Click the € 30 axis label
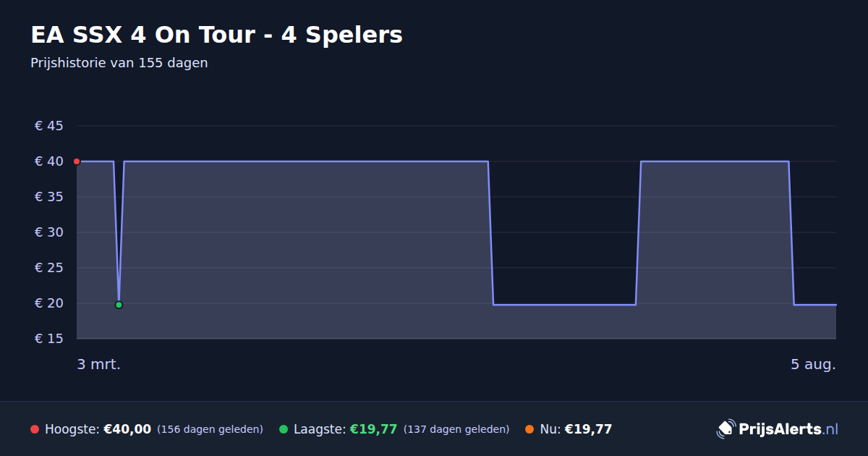Image resolution: width=868 pixels, height=456 pixels. (49, 232)
